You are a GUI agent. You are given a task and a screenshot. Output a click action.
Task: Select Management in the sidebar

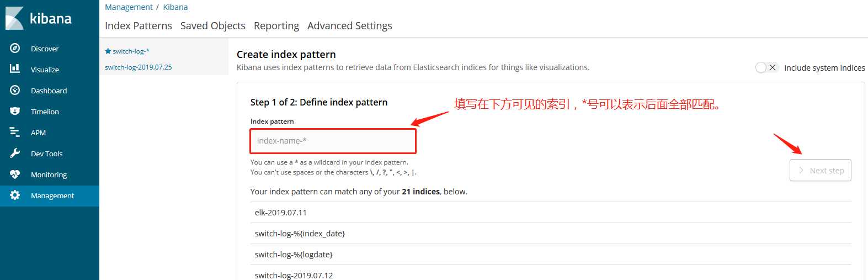pyautogui.click(x=50, y=196)
